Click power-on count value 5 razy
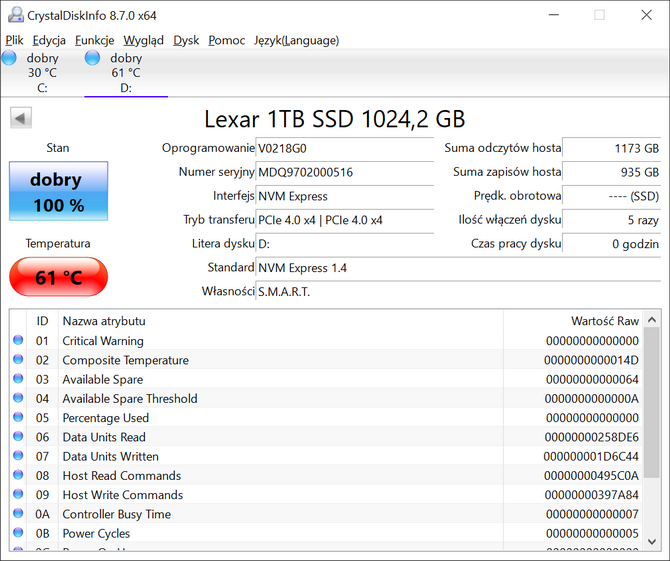This screenshot has height=561, width=670. 611,220
